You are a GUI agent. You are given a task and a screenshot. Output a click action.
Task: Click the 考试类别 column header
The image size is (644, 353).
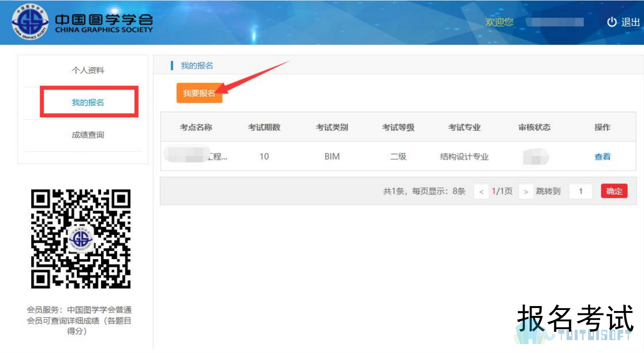point(332,128)
